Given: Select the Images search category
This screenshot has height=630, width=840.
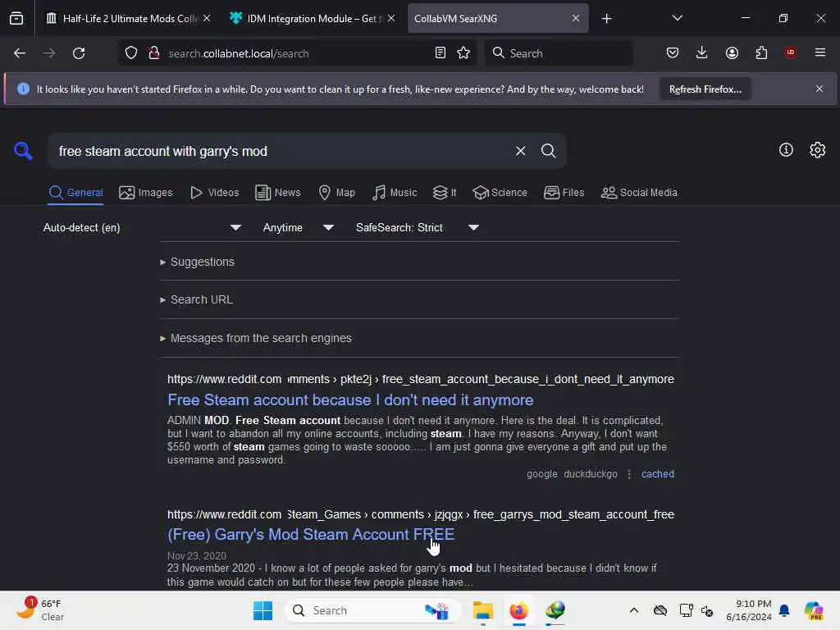Looking at the screenshot, I should tap(146, 192).
